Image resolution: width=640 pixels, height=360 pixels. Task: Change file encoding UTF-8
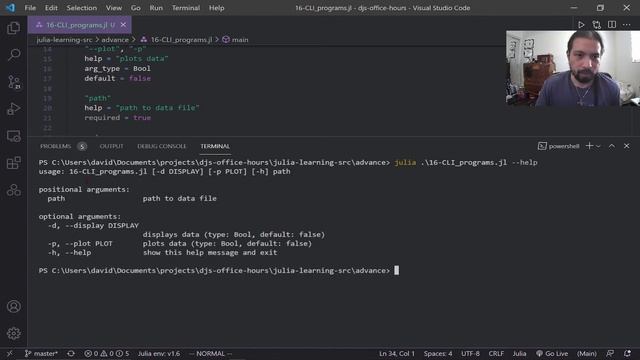click(x=470, y=353)
